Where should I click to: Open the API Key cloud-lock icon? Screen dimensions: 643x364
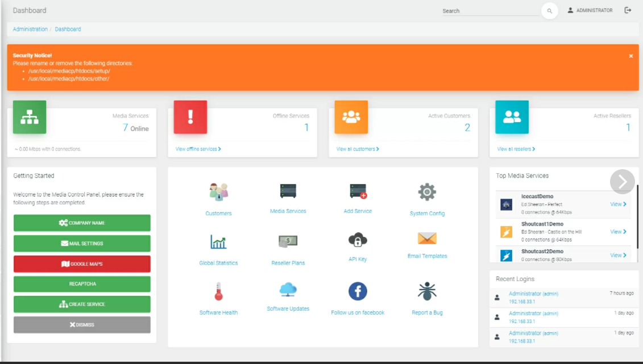[358, 240]
